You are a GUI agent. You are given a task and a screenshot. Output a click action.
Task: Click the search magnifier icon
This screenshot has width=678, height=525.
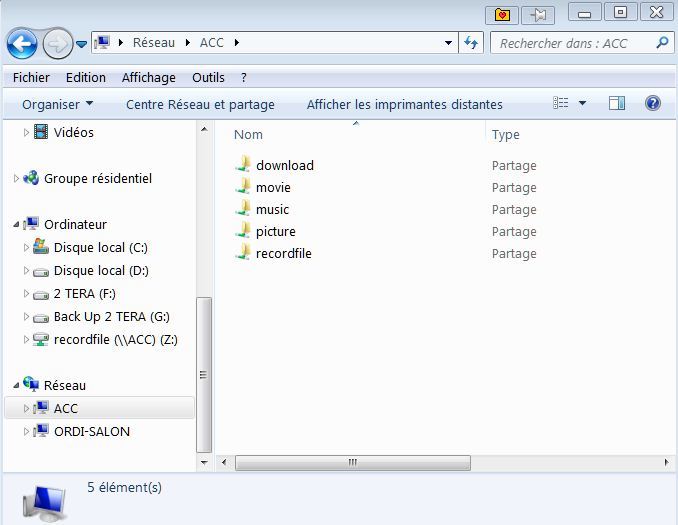pyautogui.click(x=662, y=43)
